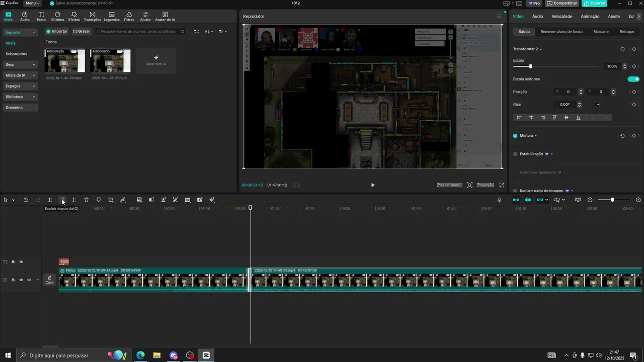This screenshot has width=644, height=362.
Task: Turn off the Escala uniforme switch
Action: point(633,79)
